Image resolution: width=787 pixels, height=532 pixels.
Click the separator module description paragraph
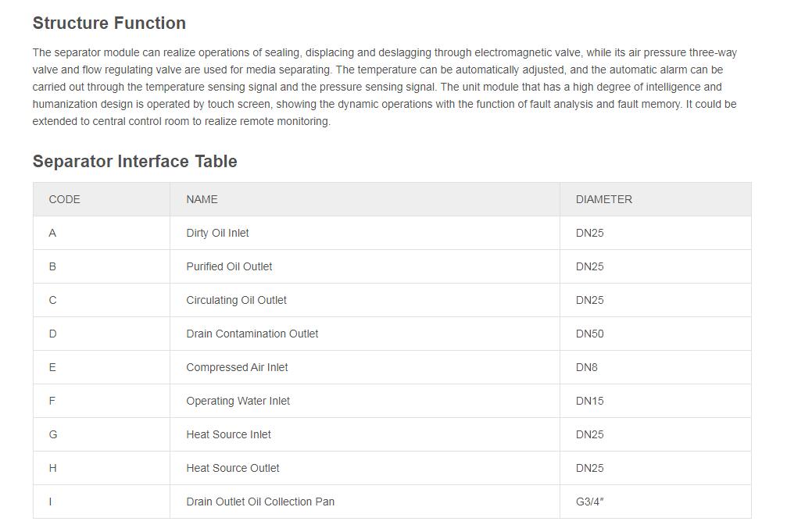click(x=385, y=87)
